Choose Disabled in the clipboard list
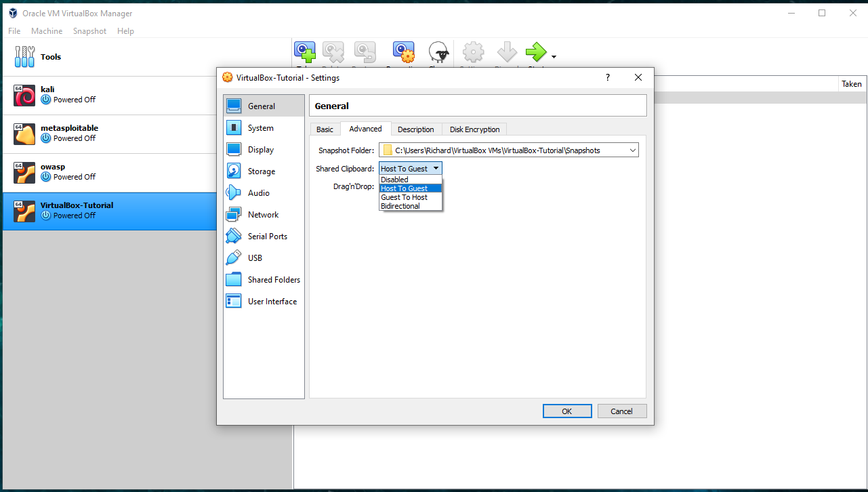This screenshot has width=868, height=492. [411, 180]
